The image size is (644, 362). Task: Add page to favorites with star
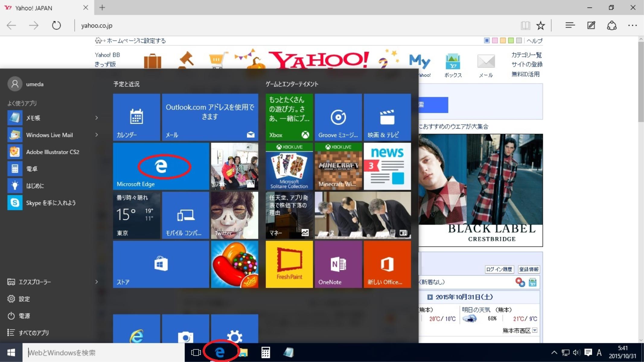point(540,25)
